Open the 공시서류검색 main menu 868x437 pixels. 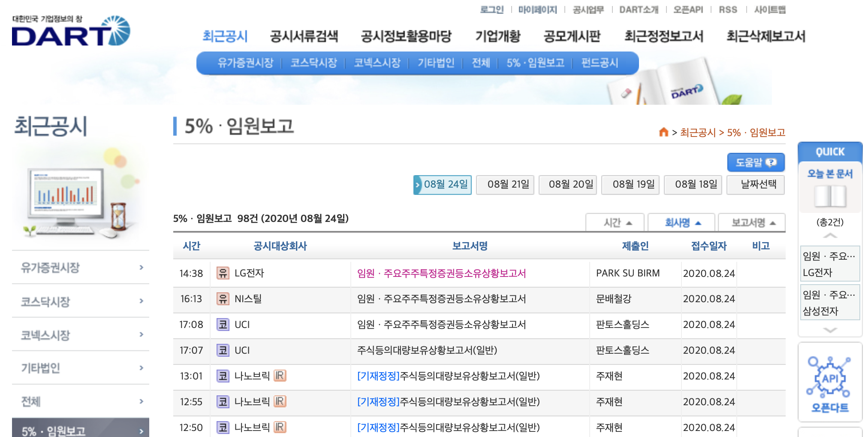(304, 36)
